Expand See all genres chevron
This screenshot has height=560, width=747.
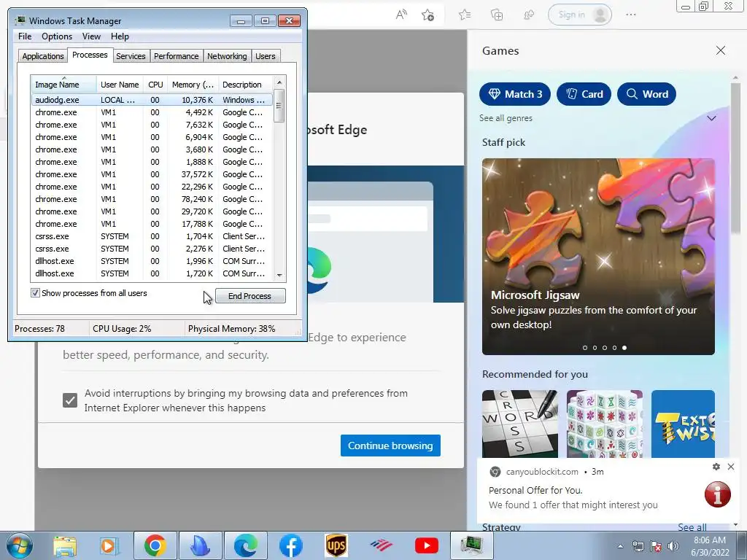tap(711, 118)
